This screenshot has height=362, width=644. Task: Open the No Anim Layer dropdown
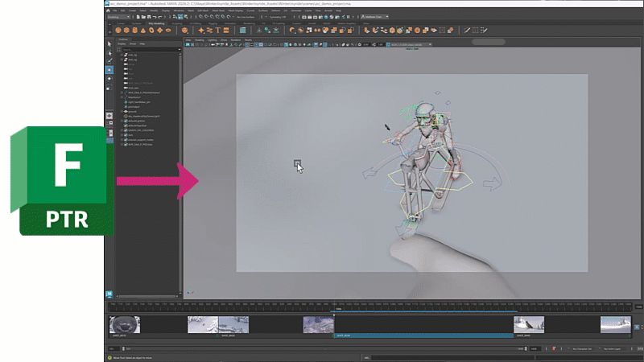[x=613, y=349]
